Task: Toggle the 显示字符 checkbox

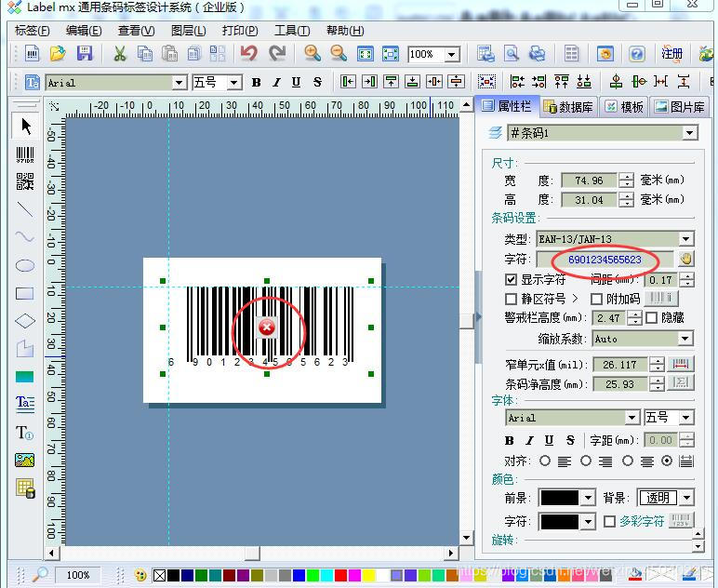Action: [511, 279]
